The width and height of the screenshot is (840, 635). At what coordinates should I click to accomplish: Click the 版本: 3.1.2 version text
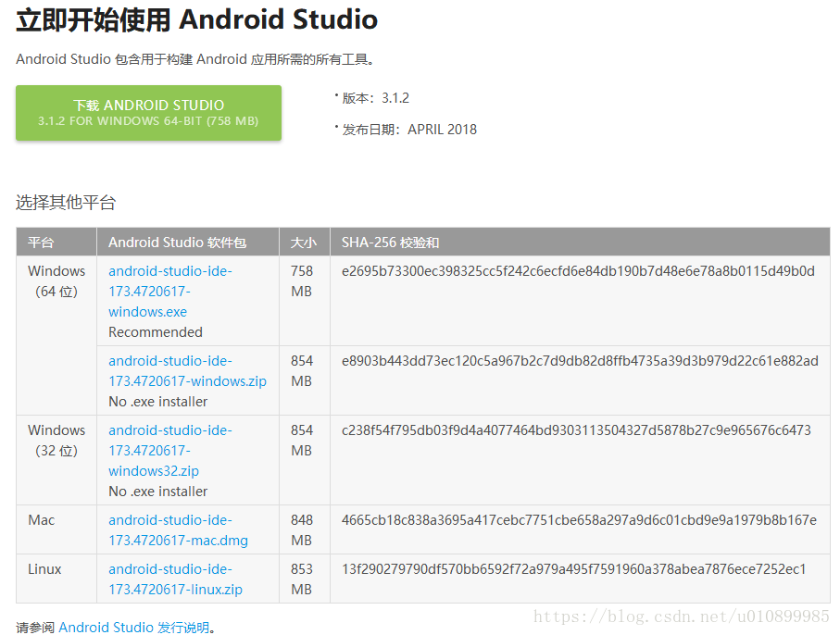[x=375, y=98]
